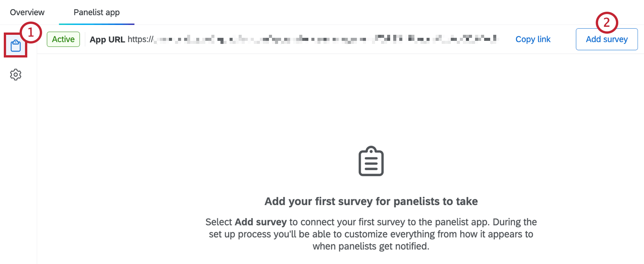This screenshot has height=264, width=644.
Task: Click the divider beside the Active badge
Action: point(84,39)
